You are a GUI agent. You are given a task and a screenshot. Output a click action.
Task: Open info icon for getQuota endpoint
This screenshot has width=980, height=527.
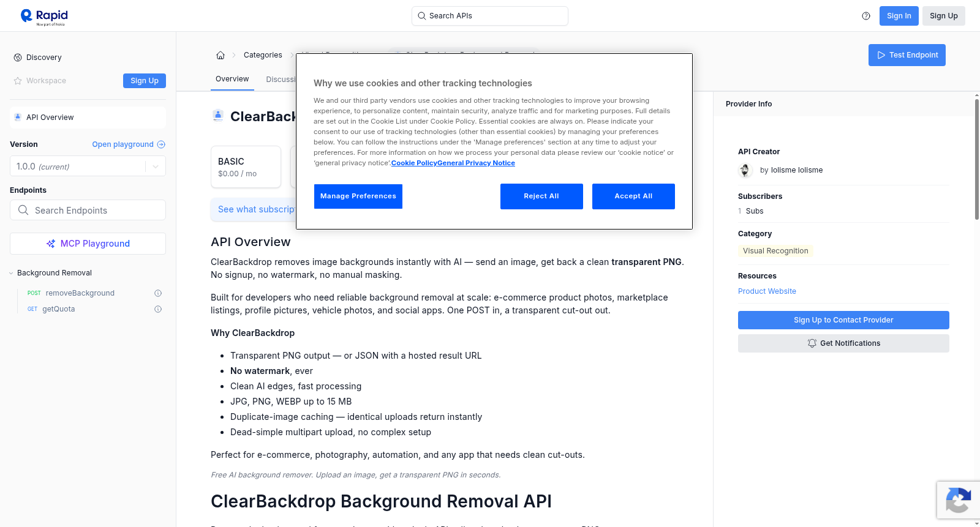click(158, 309)
